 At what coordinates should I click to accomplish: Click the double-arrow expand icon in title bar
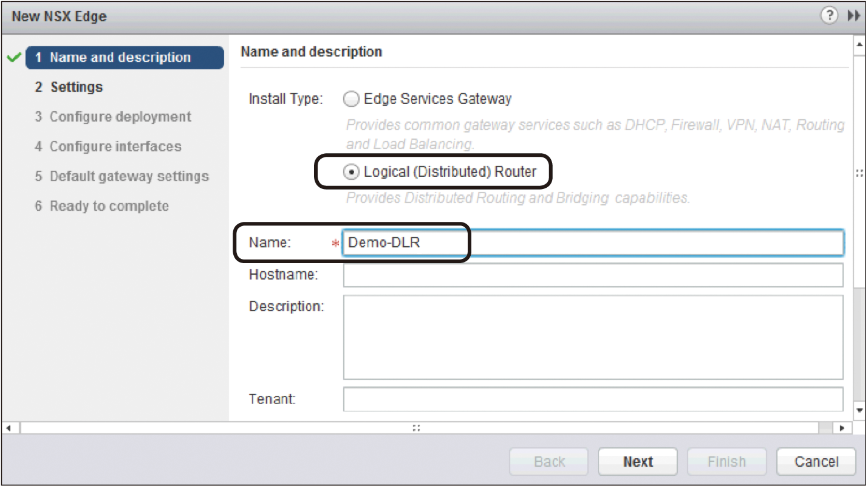[853, 16]
